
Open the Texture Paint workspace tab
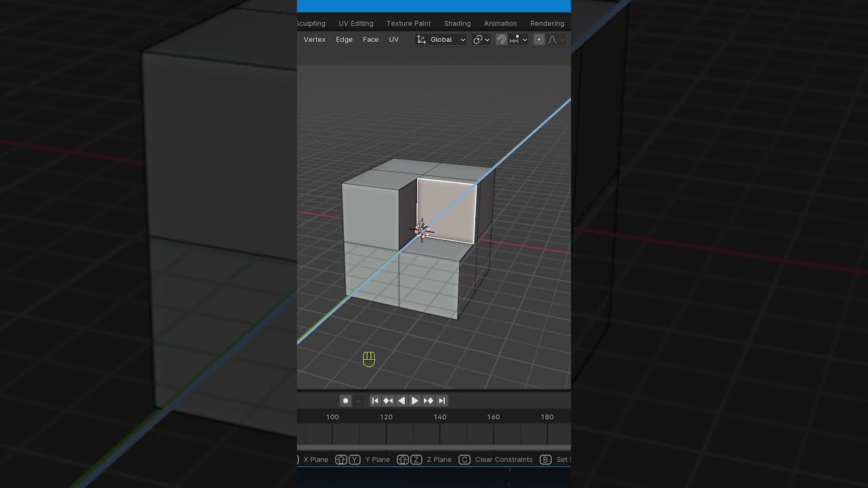(x=408, y=23)
